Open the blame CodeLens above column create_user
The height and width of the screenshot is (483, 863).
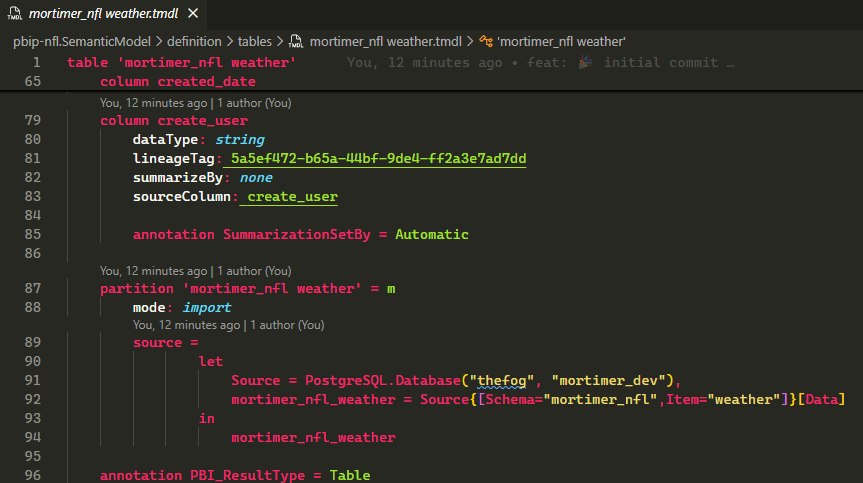(153, 102)
